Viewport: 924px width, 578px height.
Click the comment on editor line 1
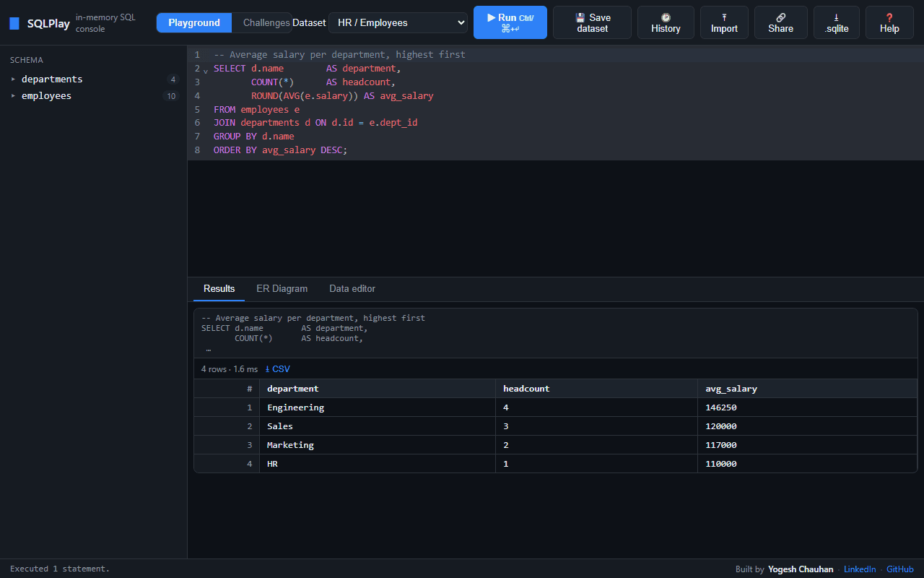tap(339, 54)
